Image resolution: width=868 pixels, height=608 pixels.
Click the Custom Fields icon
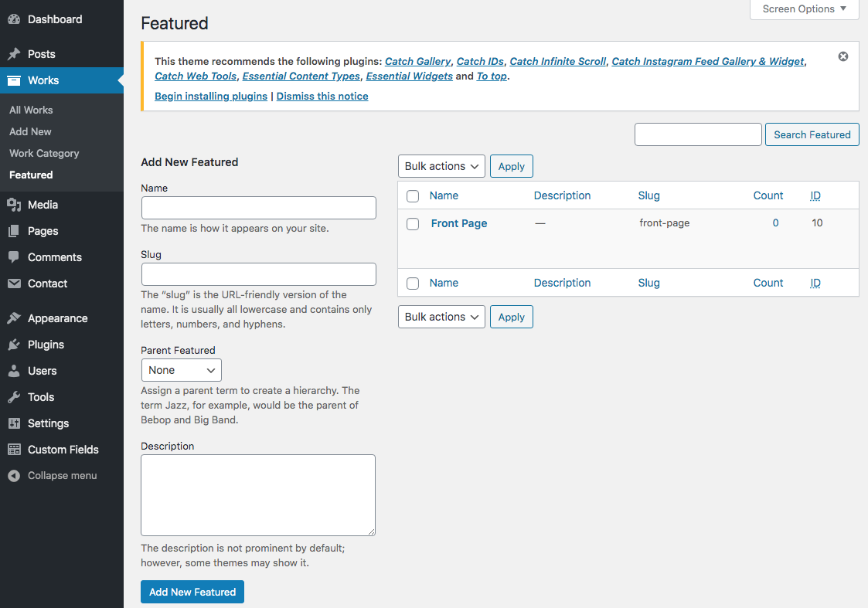tap(14, 449)
